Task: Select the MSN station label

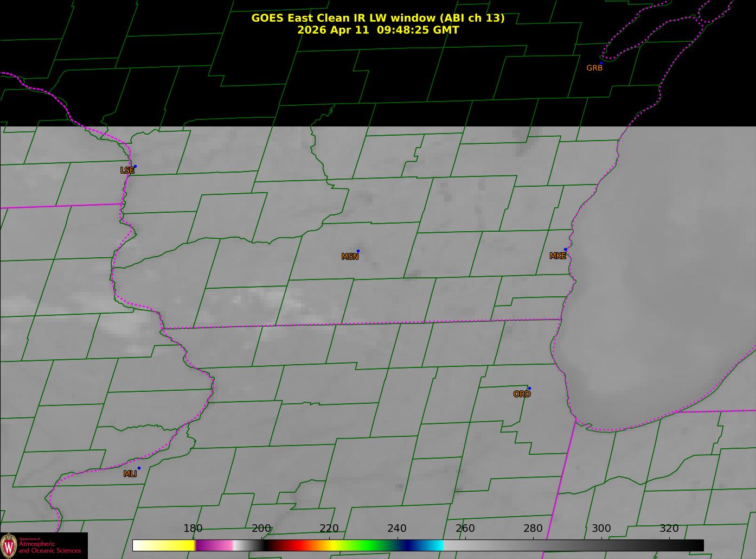Action: 350,257
